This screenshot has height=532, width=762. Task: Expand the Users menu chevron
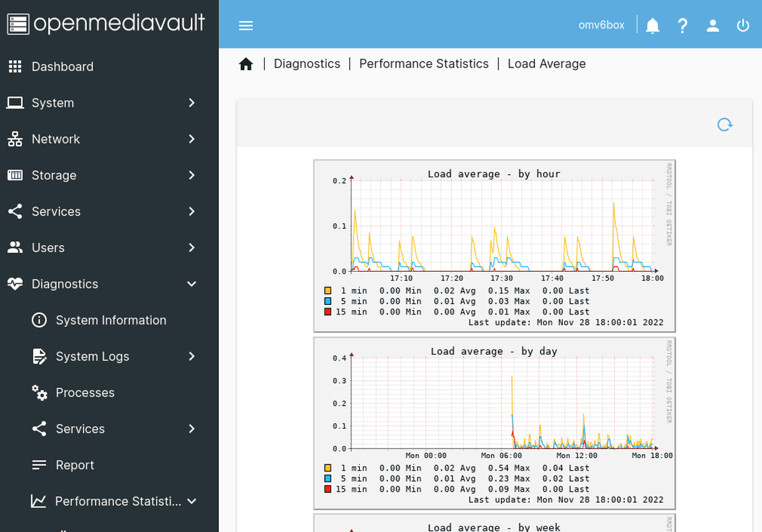tap(192, 248)
